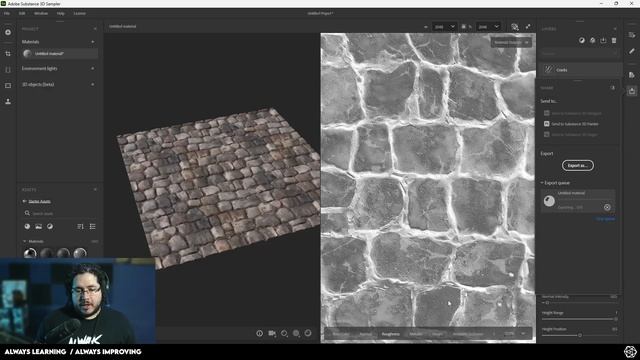Open the Edit menu
The image size is (640, 360).
pyautogui.click(x=22, y=13)
